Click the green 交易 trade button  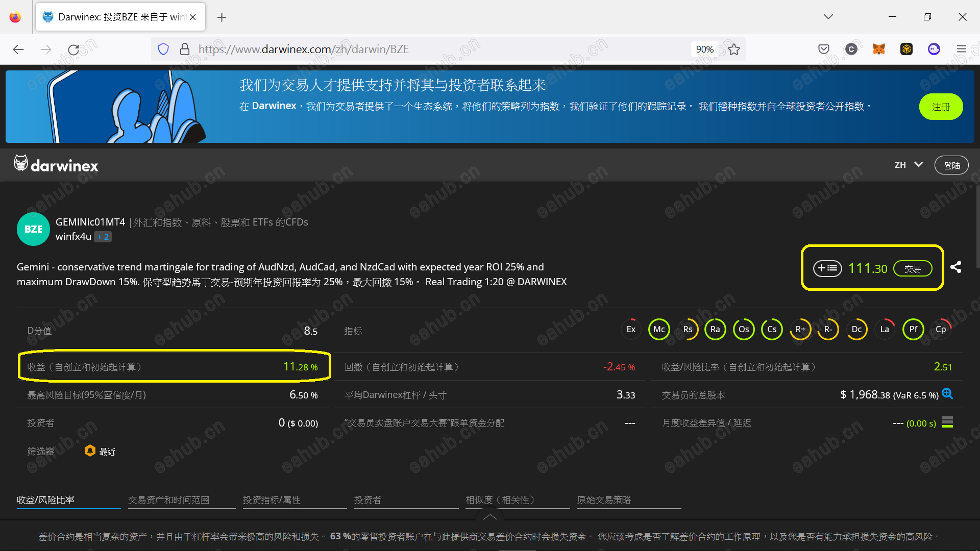[x=913, y=268]
